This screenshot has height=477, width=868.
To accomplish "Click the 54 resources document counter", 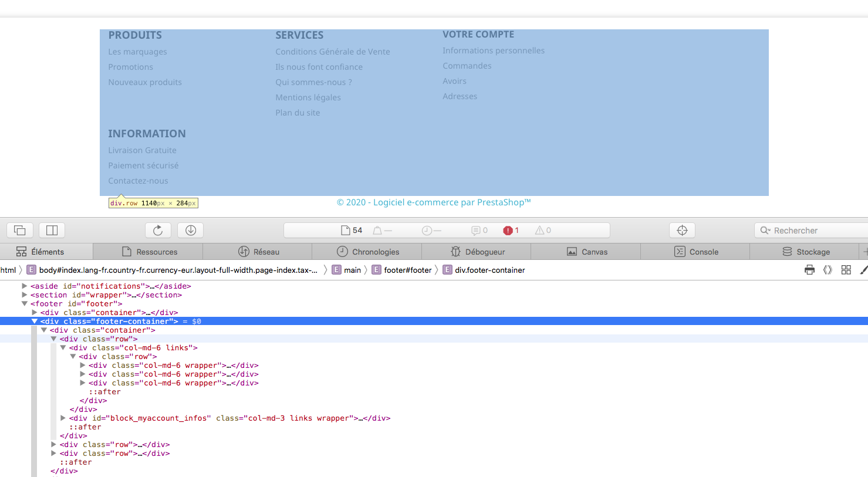I will point(352,231).
